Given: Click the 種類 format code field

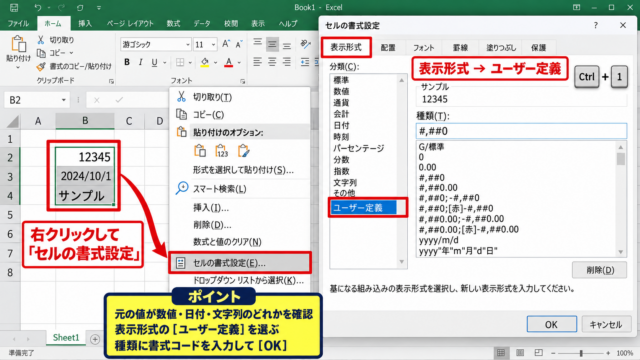Looking at the screenshot, I should click(521, 131).
